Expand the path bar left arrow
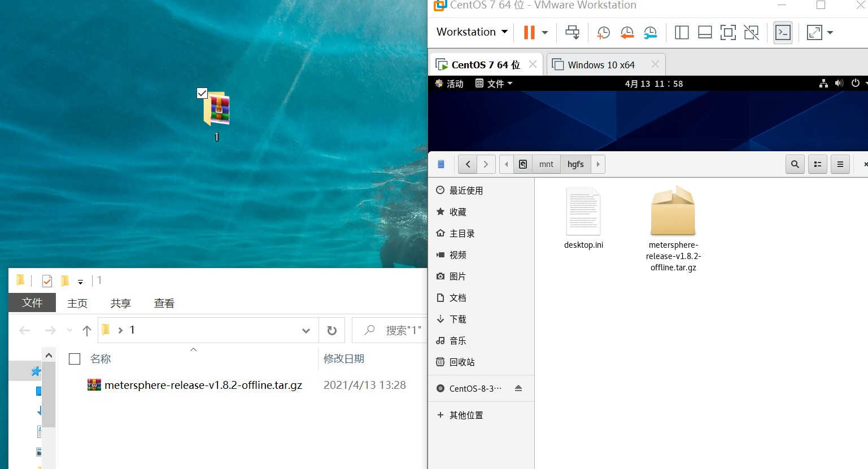The height and width of the screenshot is (469, 868). (507, 164)
